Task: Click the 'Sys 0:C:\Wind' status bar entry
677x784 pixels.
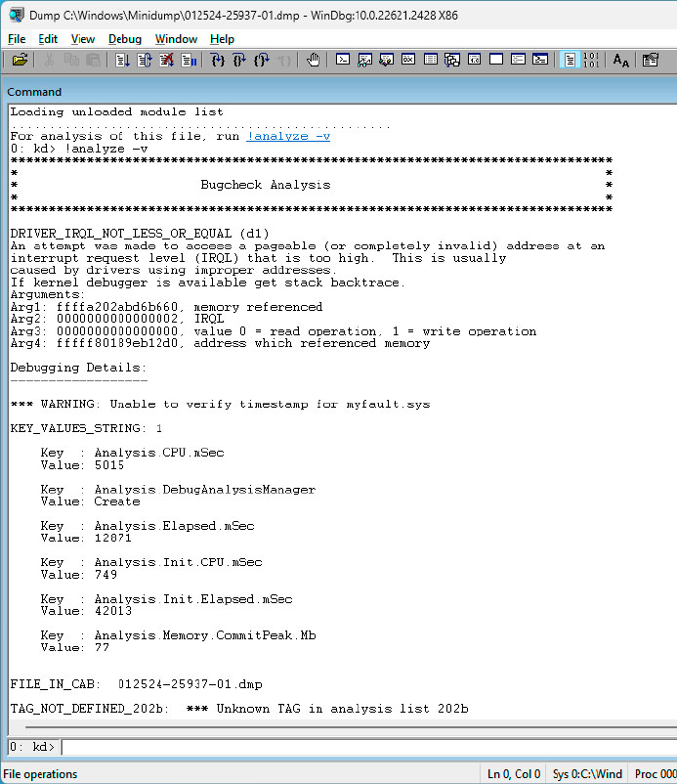Action: click(587, 774)
